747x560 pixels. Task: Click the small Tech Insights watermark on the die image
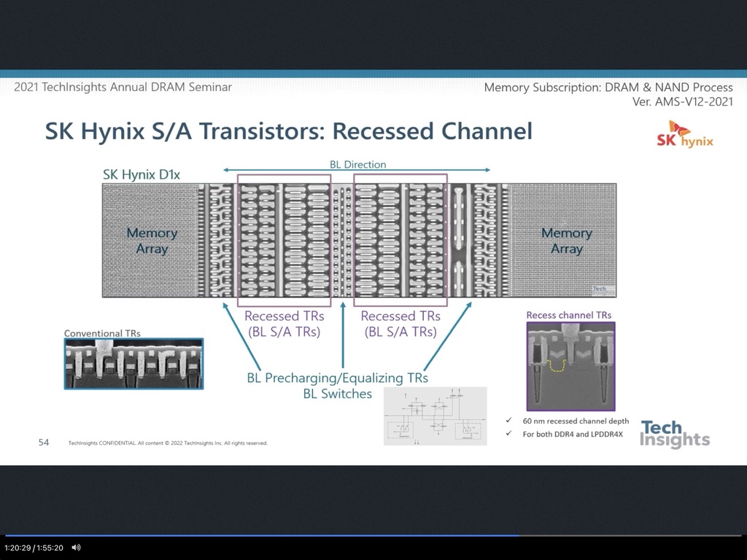603,289
